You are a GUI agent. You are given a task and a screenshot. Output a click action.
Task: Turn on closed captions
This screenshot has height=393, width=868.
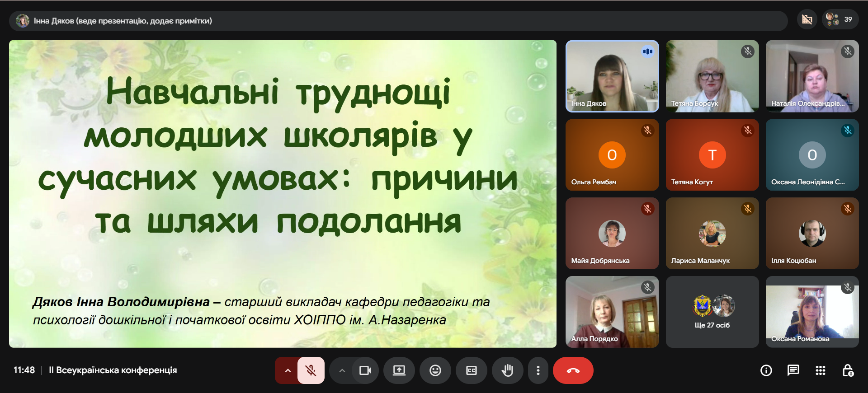471,370
